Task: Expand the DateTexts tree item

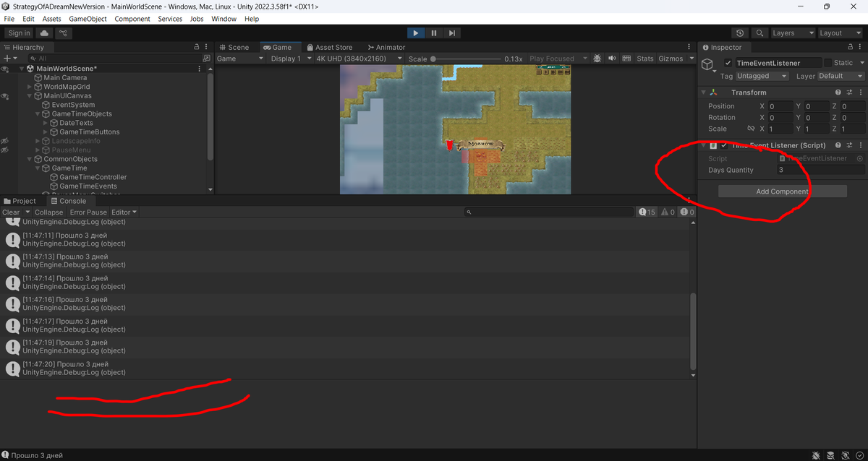Action: click(46, 123)
